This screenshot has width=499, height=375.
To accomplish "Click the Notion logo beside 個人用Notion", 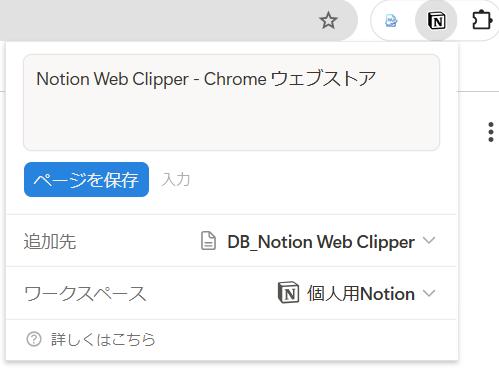I will click(x=288, y=292).
